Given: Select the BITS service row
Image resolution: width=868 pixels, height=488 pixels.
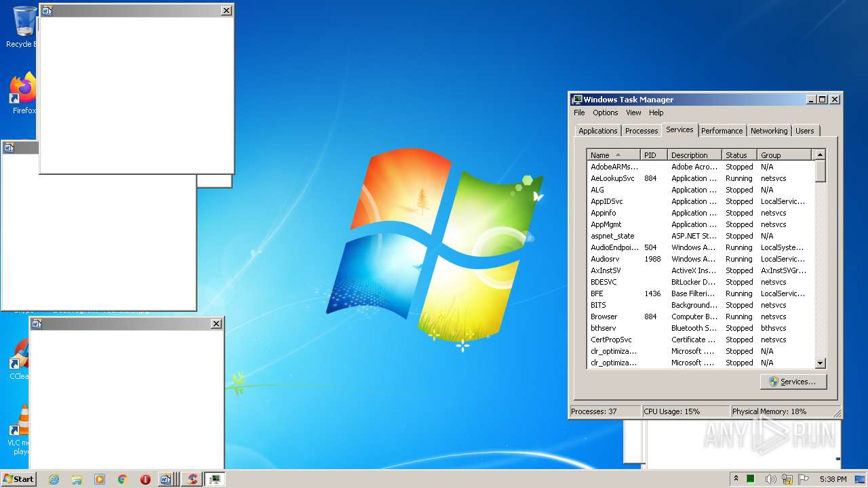Looking at the screenshot, I should 701,305.
